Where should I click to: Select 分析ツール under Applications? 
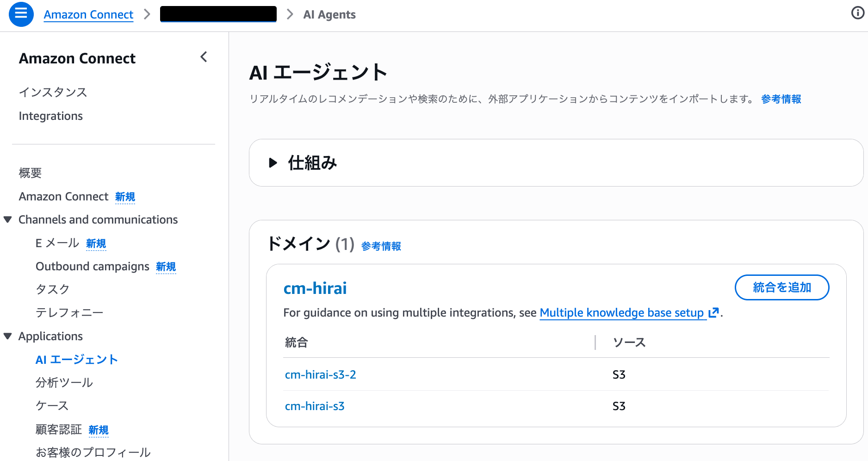(x=64, y=383)
